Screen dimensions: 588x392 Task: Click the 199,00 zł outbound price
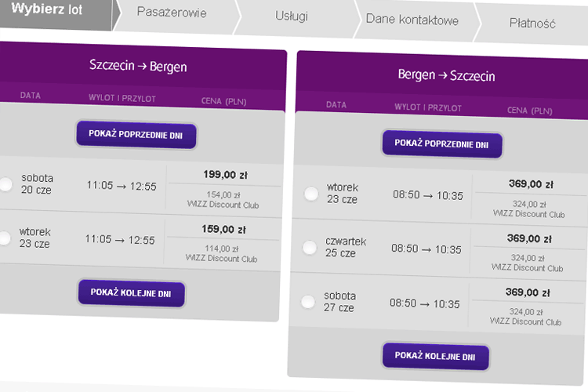click(225, 175)
